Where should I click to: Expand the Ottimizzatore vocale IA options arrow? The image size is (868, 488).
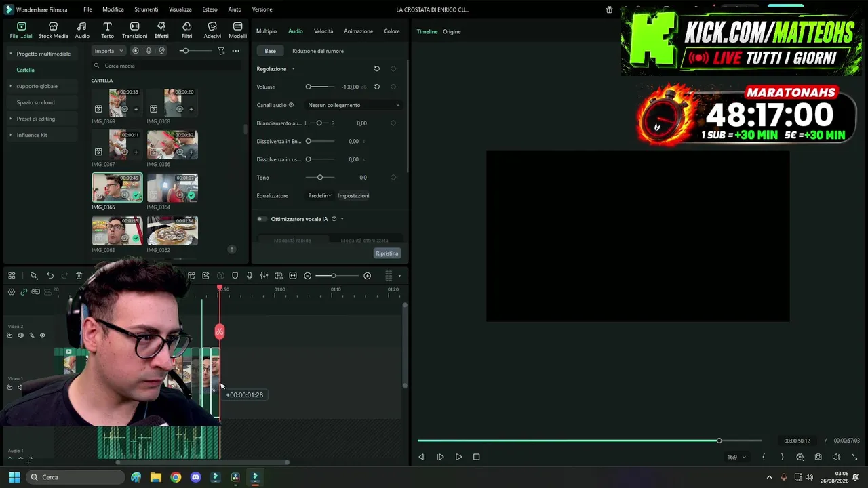[x=342, y=219]
